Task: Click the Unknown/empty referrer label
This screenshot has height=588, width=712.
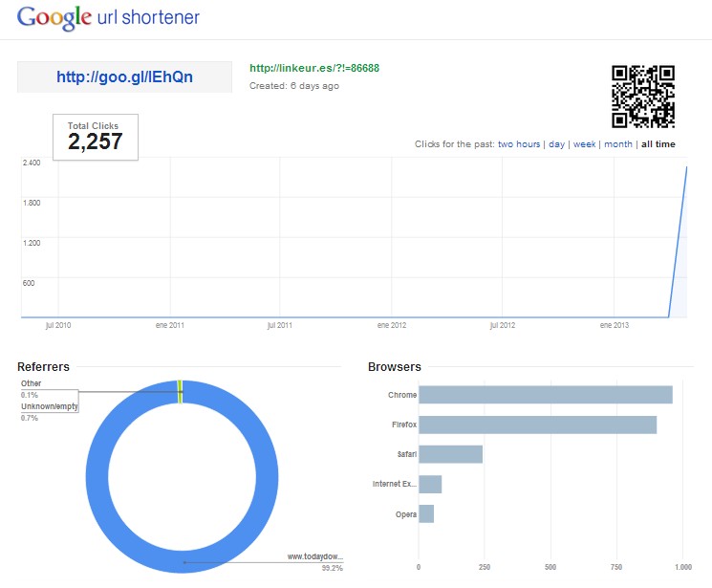Action: pyautogui.click(x=50, y=406)
